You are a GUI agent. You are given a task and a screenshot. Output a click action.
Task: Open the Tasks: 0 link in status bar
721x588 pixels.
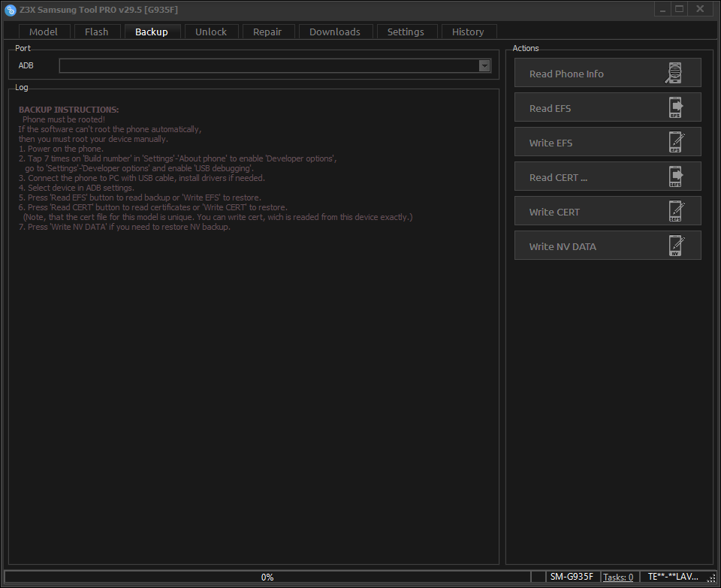(x=618, y=577)
